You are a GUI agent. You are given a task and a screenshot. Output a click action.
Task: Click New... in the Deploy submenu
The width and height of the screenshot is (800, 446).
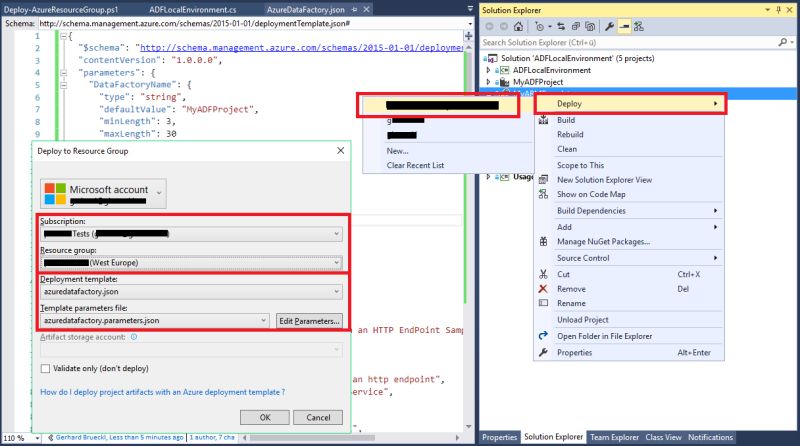[x=397, y=151]
